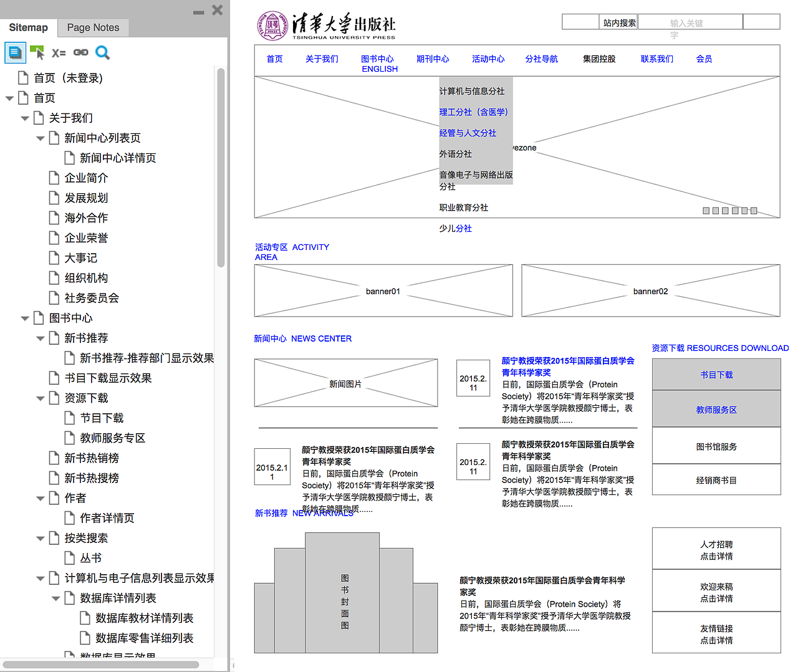
Task: Click 联系我们 in the page navigation bar
Action: (657, 59)
